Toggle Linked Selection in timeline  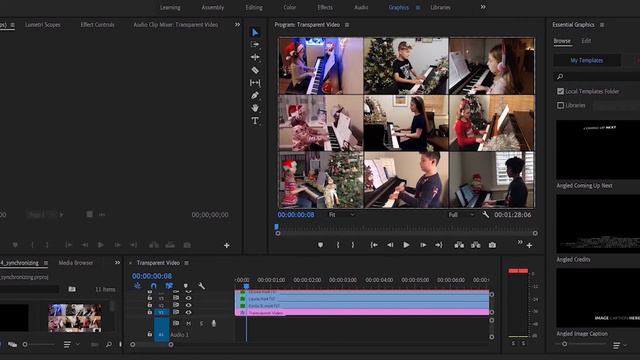pos(169,286)
